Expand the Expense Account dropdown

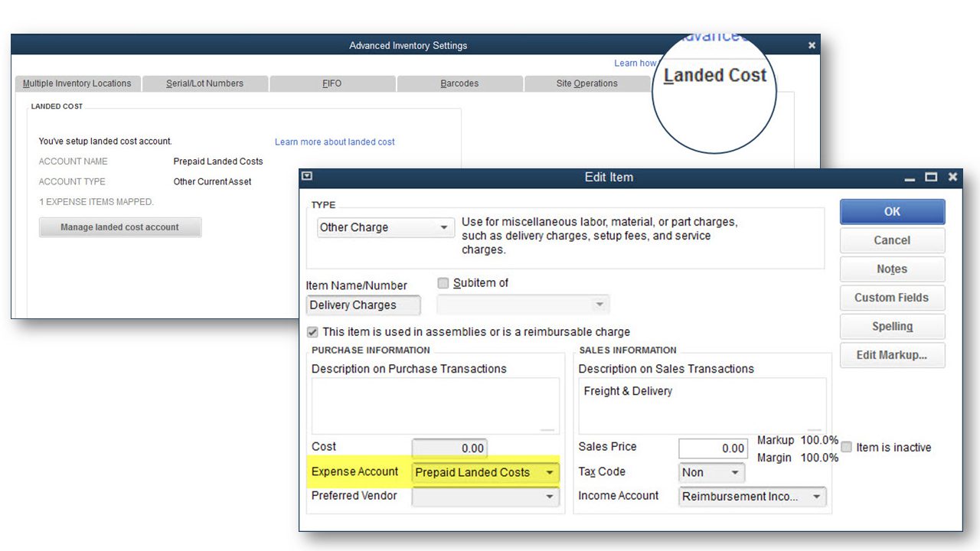pyautogui.click(x=550, y=473)
